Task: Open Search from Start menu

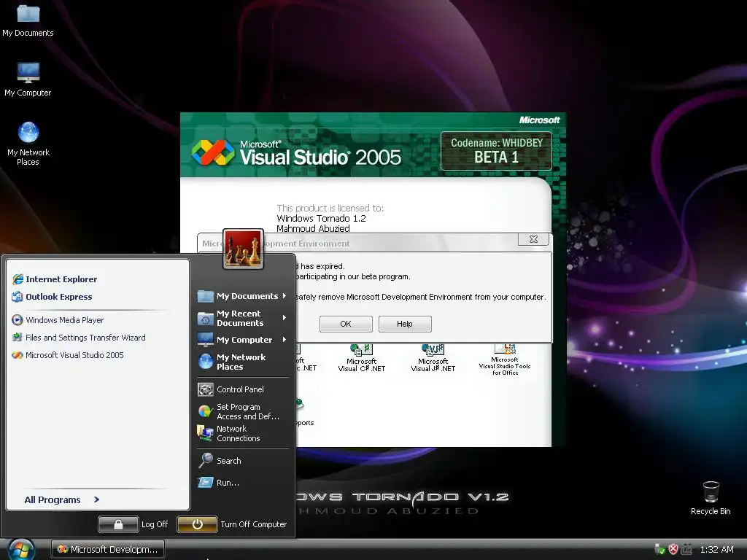Action: click(220, 461)
